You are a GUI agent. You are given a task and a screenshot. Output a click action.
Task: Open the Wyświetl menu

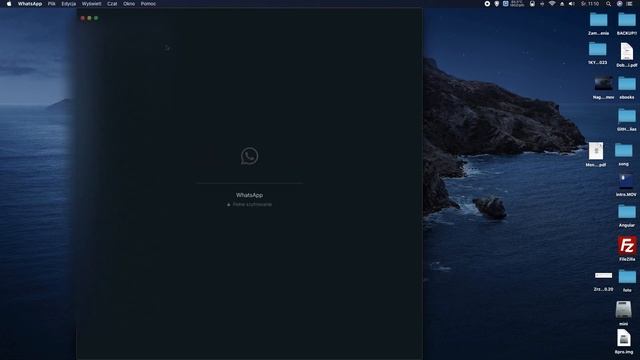coord(91,4)
